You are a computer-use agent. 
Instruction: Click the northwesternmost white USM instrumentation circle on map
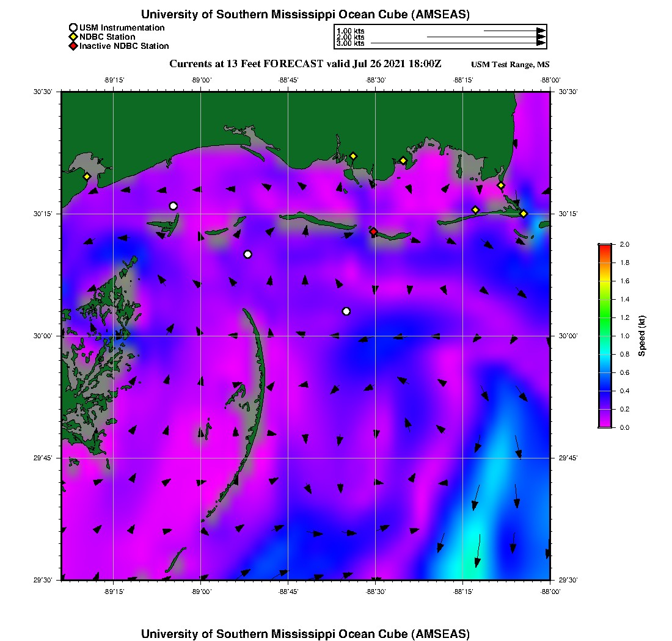point(173,206)
